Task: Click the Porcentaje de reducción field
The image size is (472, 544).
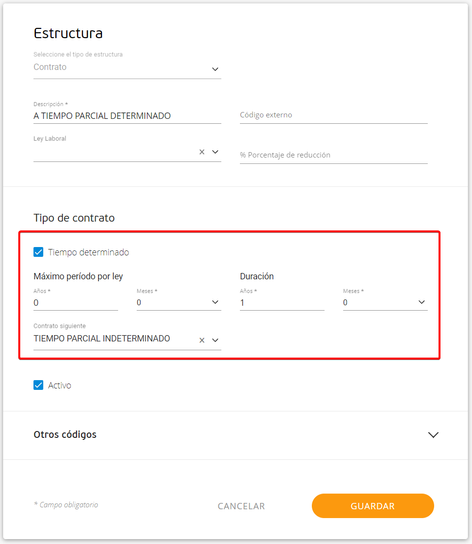Action: (x=334, y=155)
